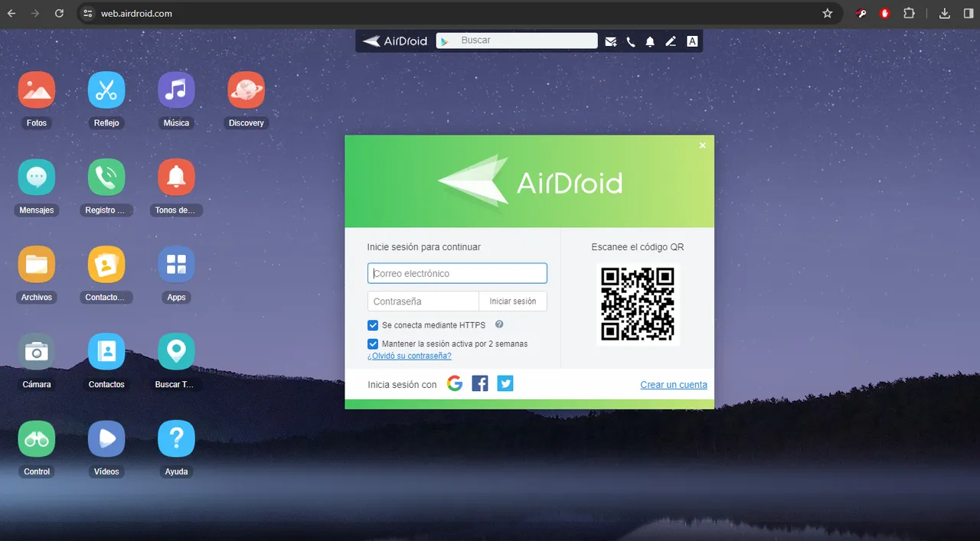The height and width of the screenshot is (541, 980).
Task: Open the Cámara icon
Action: pos(37,352)
